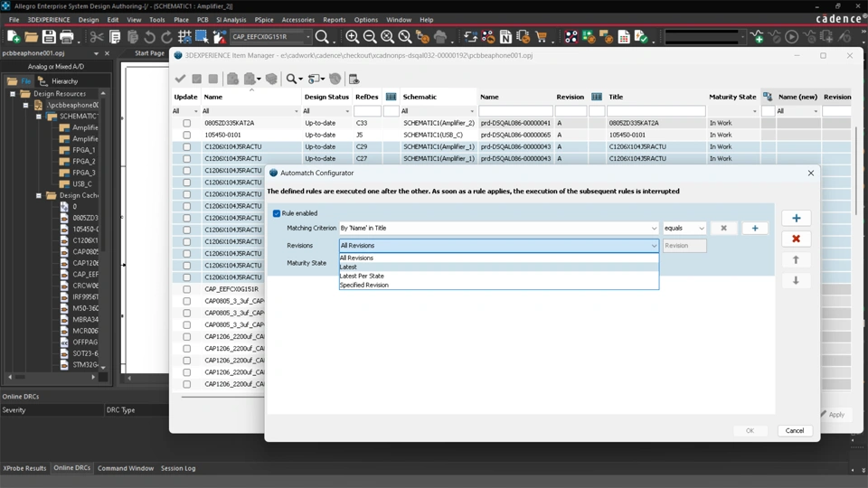Collapse the Revisions combo box

pyautogui.click(x=654, y=246)
